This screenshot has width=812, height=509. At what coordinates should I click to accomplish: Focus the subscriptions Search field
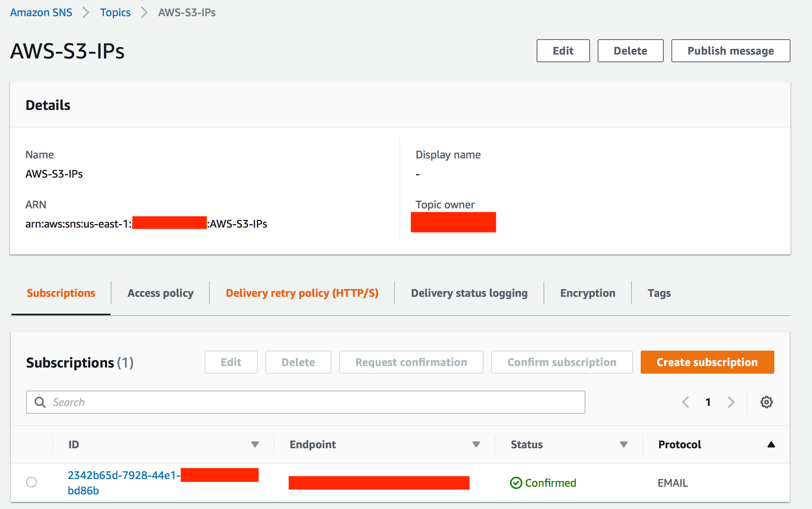(305, 402)
